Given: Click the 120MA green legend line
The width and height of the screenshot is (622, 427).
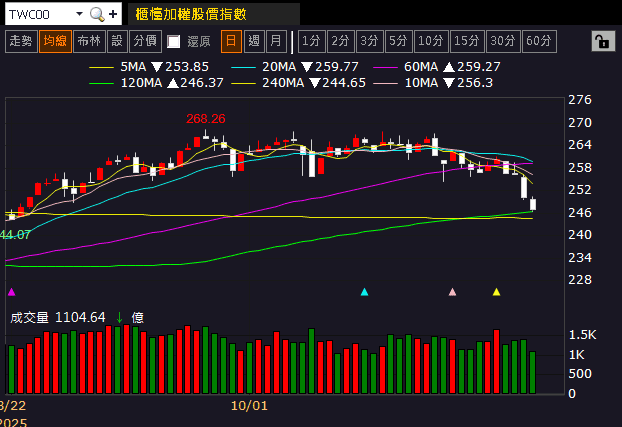Looking at the screenshot, I should tap(102, 84).
